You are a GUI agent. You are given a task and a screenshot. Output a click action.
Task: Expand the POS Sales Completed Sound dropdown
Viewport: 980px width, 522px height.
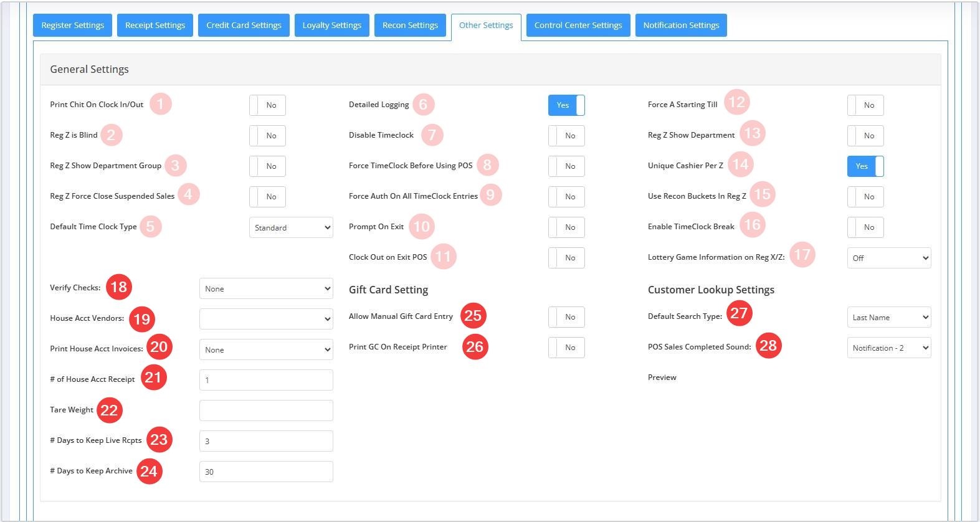coord(889,348)
